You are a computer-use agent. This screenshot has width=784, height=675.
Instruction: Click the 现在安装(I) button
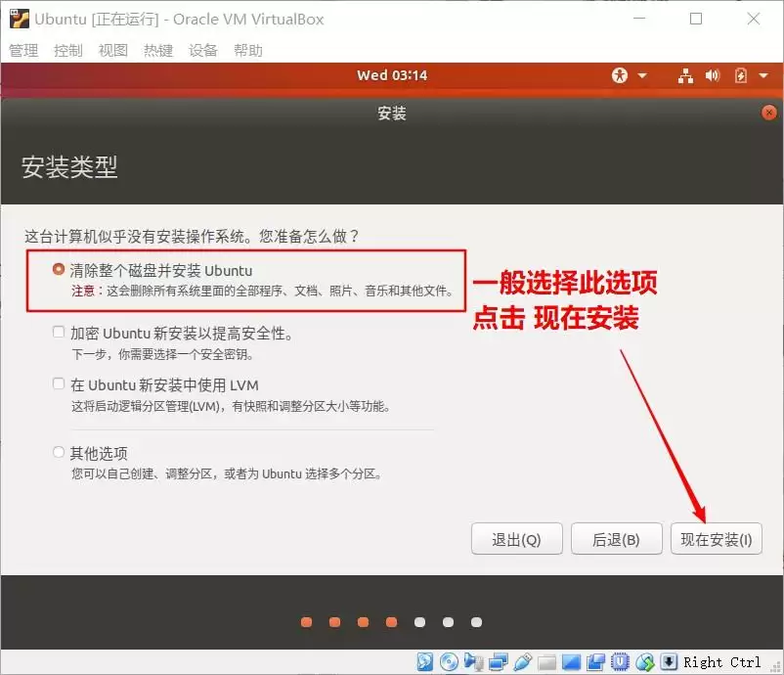point(717,538)
